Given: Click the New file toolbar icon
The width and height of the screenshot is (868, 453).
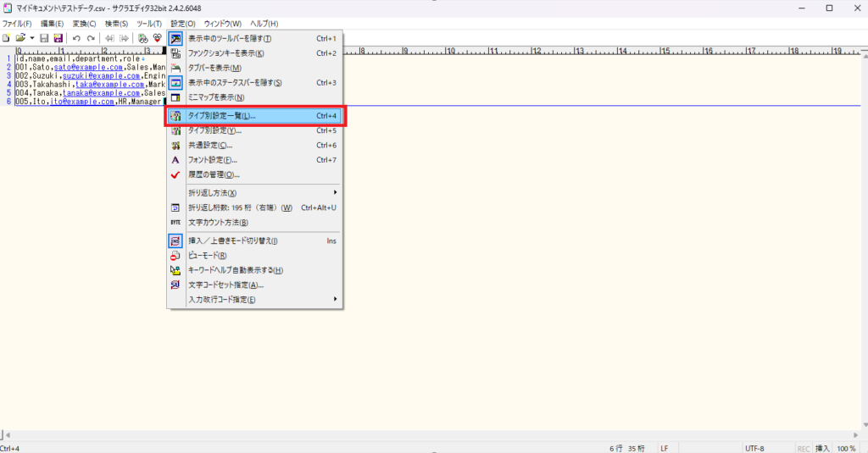Looking at the screenshot, I should (6, 38).
